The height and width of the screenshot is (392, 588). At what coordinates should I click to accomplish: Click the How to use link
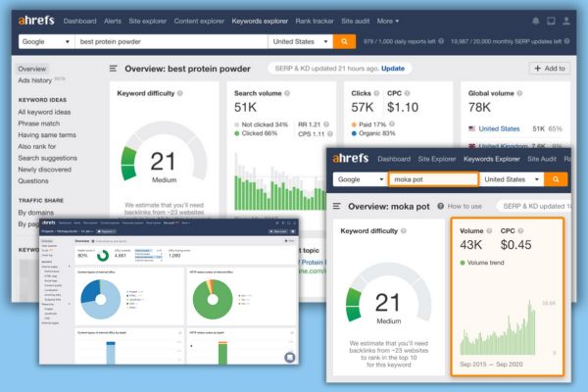[465, 207]
